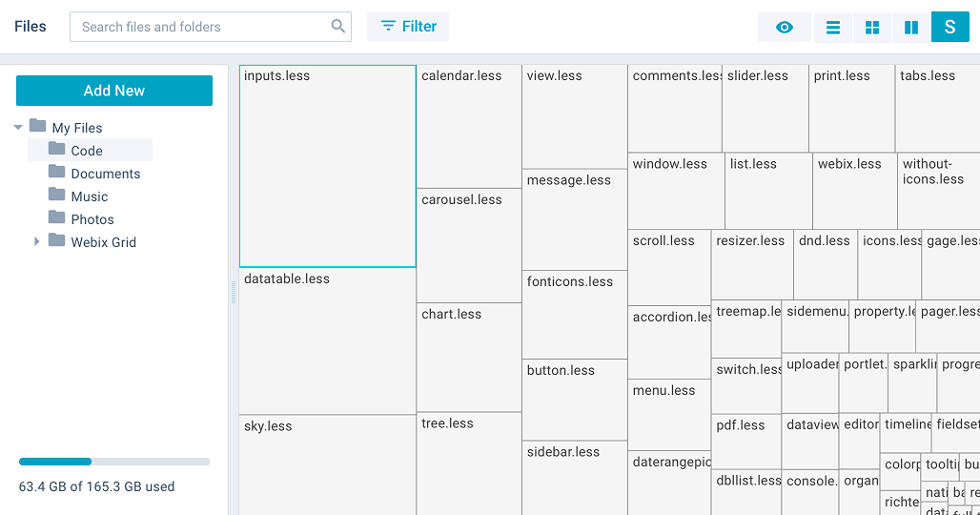Click the sidebar resizer handle

pos(232,290)
